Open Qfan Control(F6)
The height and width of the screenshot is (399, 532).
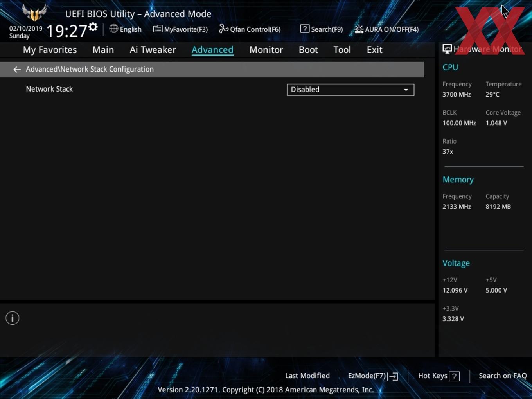point(250,29)
